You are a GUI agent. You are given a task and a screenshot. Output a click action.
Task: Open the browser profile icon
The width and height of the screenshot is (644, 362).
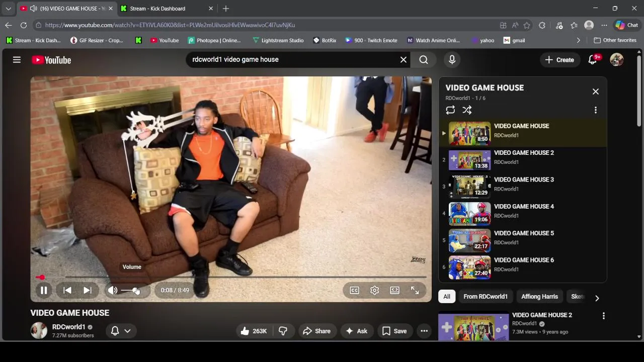click(589, 25)
